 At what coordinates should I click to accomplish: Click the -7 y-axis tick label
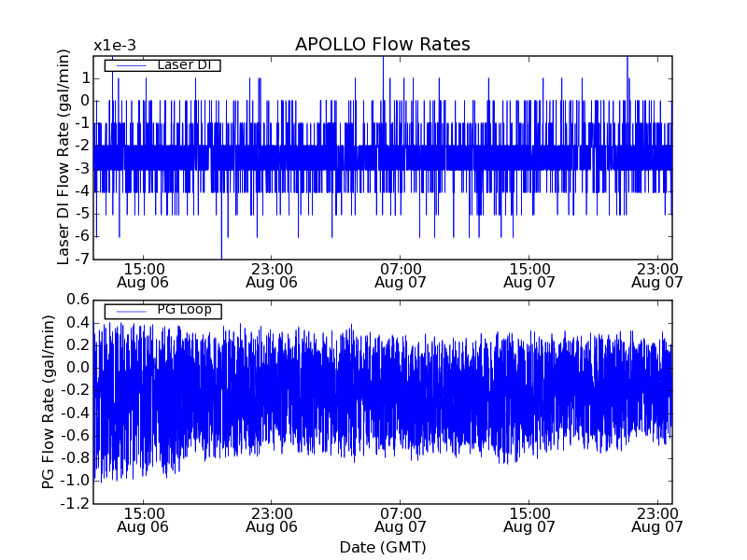click(82, 259)
